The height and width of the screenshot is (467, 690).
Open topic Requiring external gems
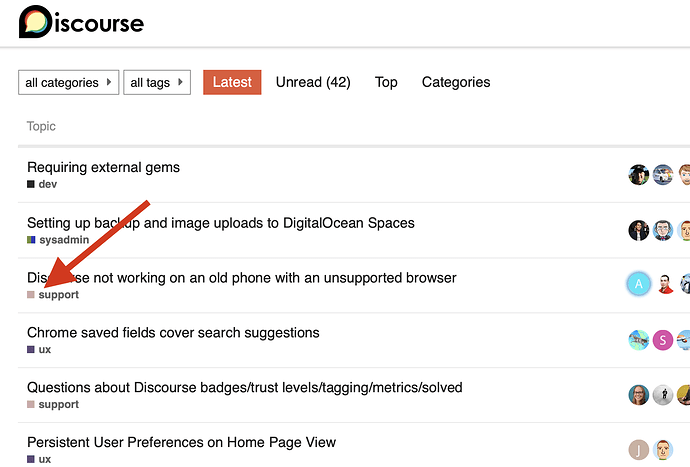click(103, 167)
